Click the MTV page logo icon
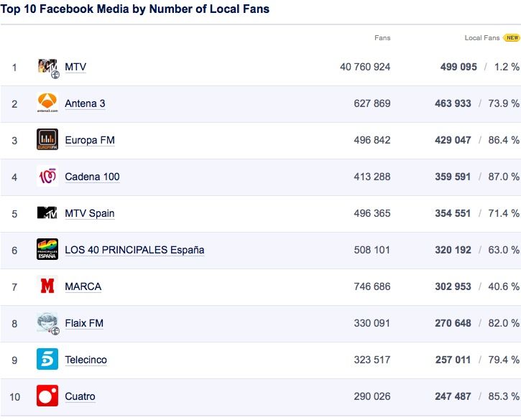 pyautogui.click(x=47, y=67)
